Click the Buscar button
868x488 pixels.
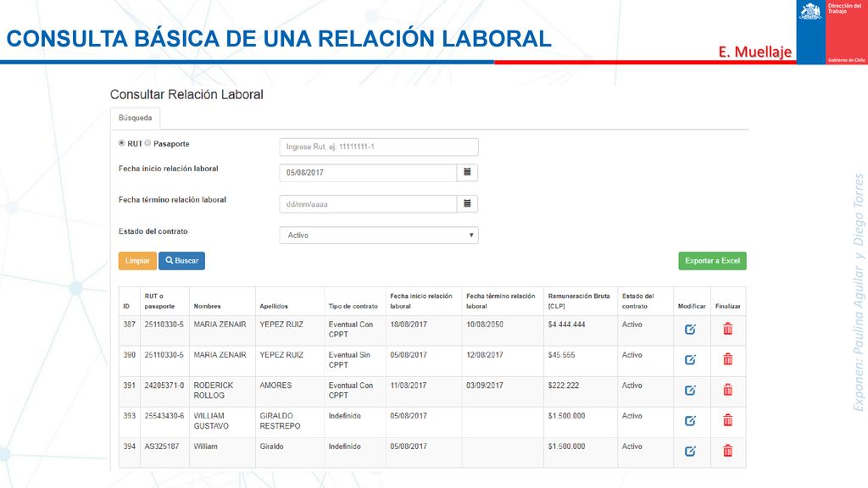(x=181, y=261)
